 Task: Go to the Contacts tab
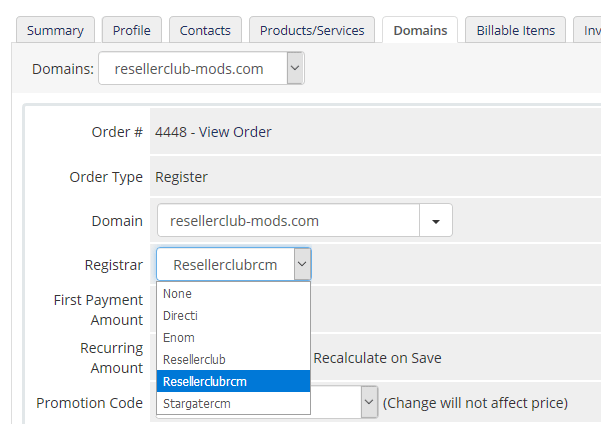coord(205,30)
